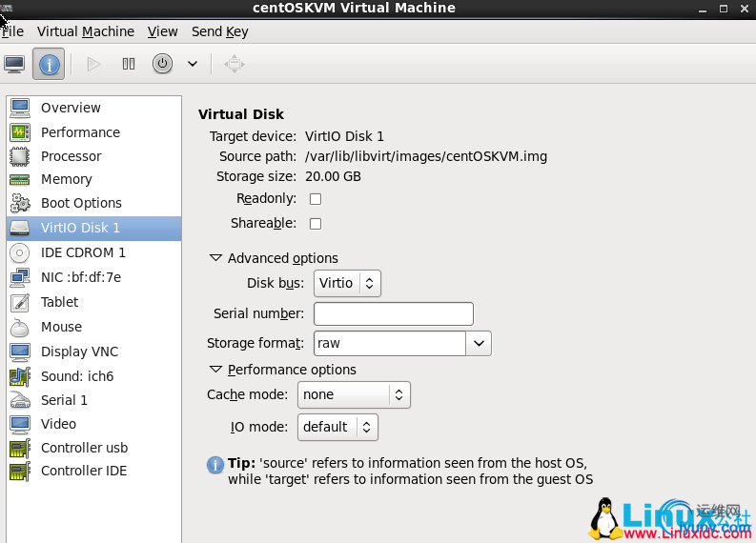Collapse the Advanced options section
The height and width of the screenshot is (543, 756).
215,258
